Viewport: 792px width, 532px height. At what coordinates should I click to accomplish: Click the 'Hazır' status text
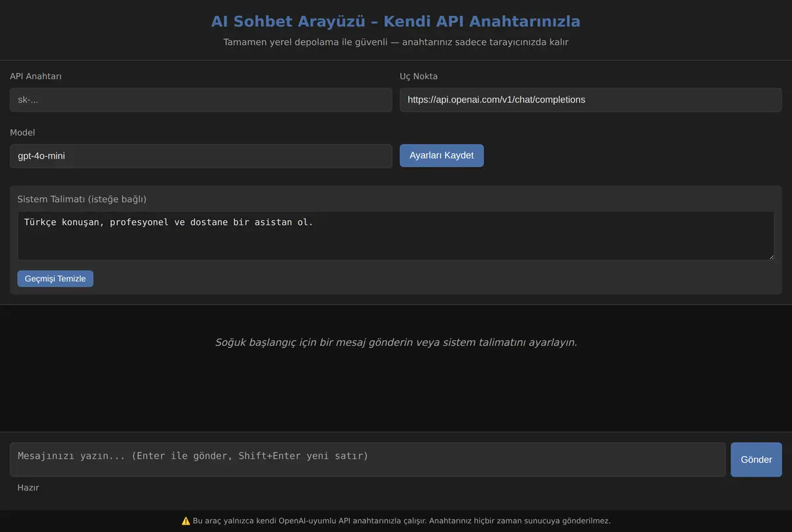pos(28,488)
